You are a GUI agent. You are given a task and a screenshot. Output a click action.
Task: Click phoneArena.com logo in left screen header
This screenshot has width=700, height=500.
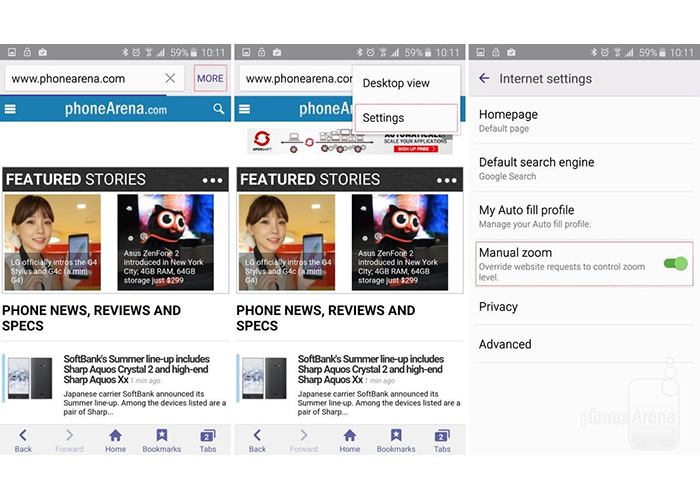click(x=116, y=108)
